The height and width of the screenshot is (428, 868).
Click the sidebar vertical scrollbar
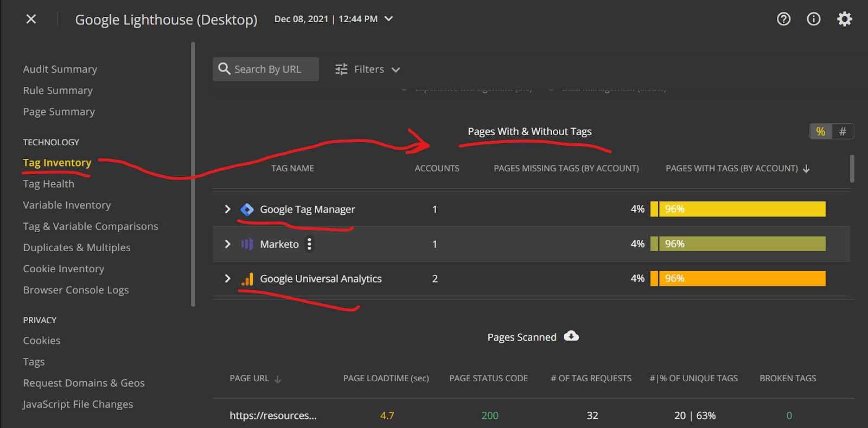click(193, 175)
